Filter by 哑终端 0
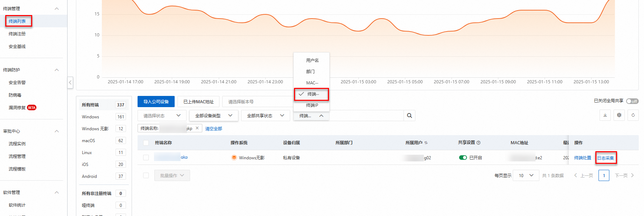 pyautogui.click(x=104, y=205)
